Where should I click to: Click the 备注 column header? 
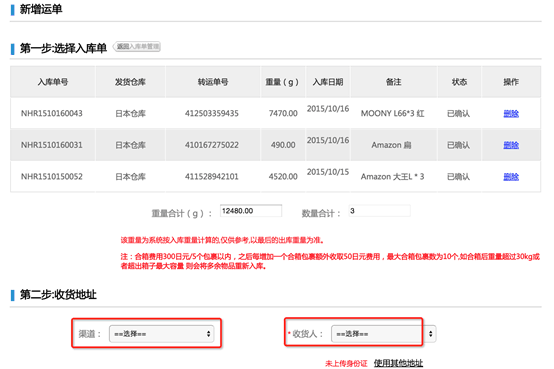tap(394, 82)
